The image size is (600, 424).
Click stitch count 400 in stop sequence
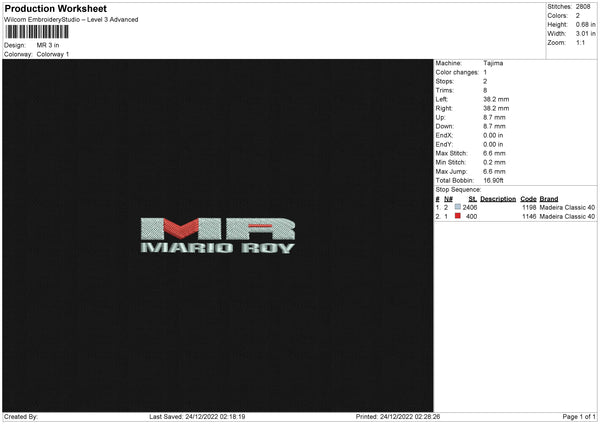(471, 217)
